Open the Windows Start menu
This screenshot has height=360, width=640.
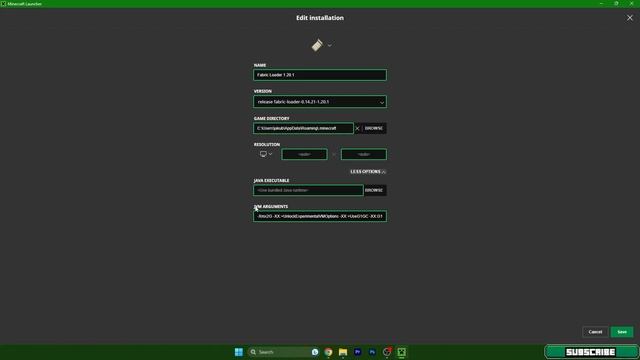pyautogui.click(x=239, y=352)
